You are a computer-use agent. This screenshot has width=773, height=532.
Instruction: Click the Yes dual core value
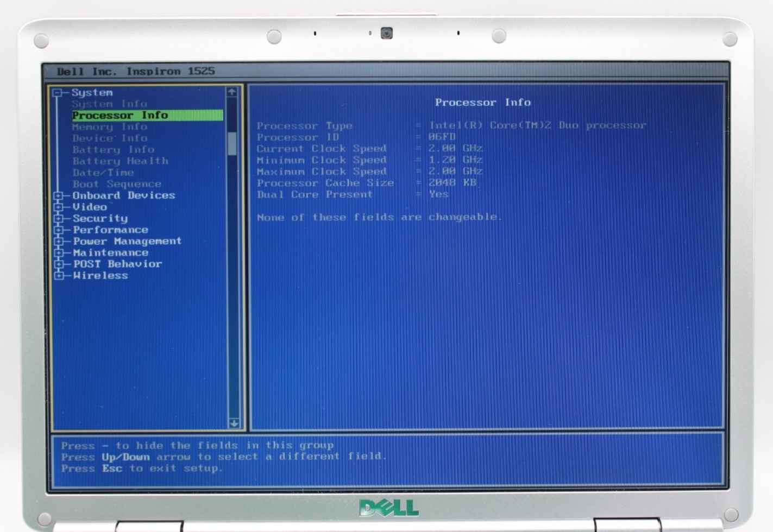point(438,194)
